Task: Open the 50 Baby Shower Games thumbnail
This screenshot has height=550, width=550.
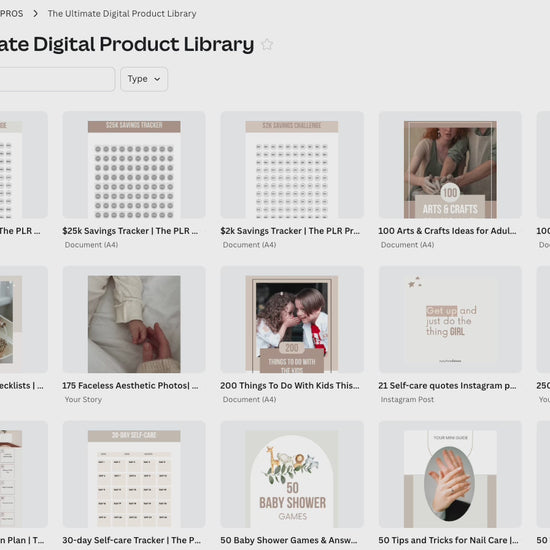Action: [x=292, y=474]
